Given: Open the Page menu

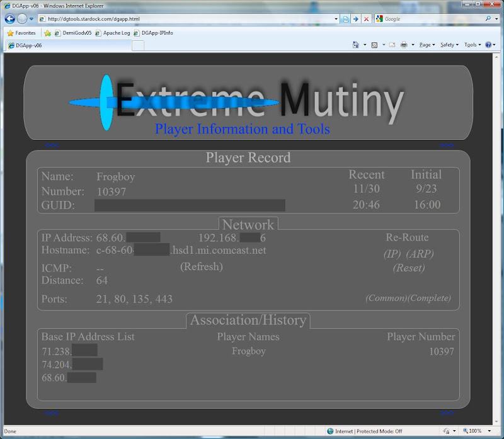Looking at the screenshot, I should pos(427,45).
